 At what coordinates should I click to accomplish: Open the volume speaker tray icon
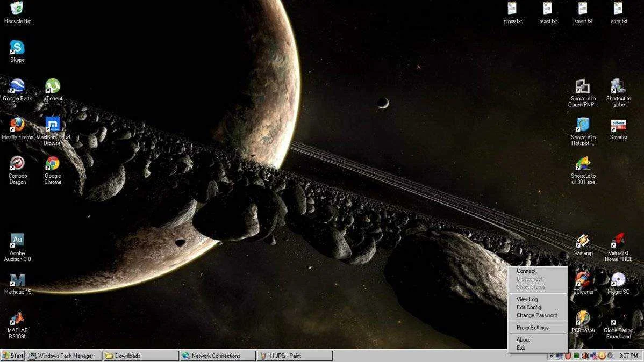click(585, 356)
